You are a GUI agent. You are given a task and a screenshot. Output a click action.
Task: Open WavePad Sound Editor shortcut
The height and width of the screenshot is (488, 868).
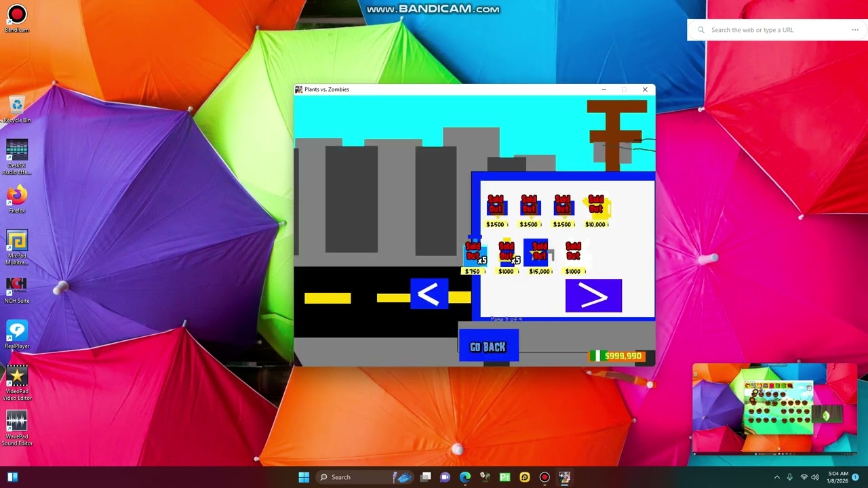(17, 428)
